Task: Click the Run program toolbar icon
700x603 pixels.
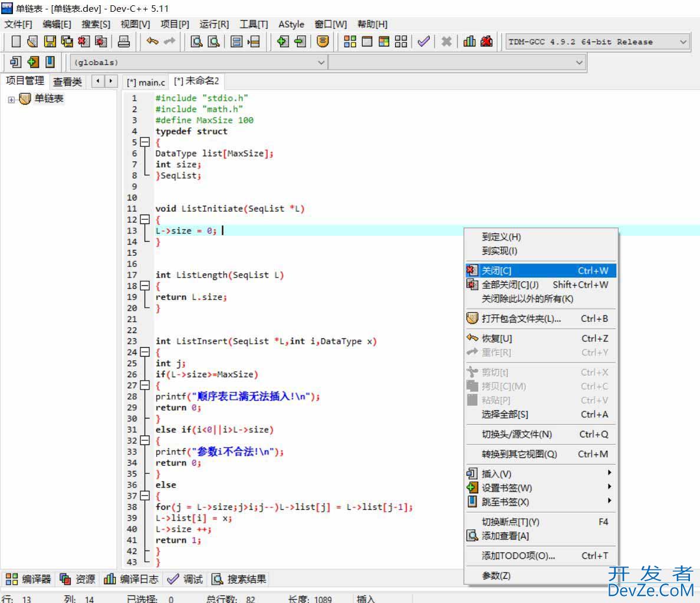Action: point(367,41)
